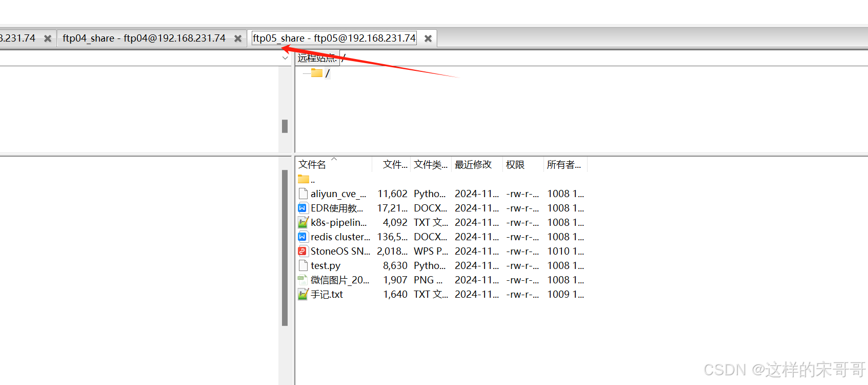The width and height of the screenshot is (868, 385).
Task: Close the ftp04_share tab
Action: 238,38
